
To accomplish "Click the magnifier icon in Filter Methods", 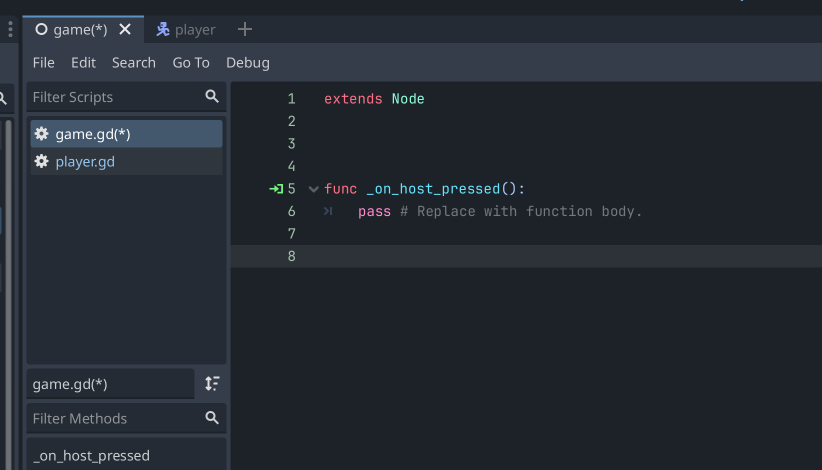I will (212, 418).
